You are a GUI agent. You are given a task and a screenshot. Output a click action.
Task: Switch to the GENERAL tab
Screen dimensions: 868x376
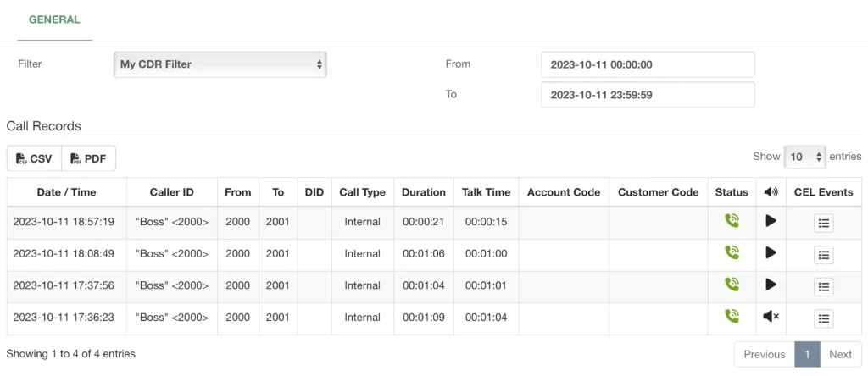point(54,20)
